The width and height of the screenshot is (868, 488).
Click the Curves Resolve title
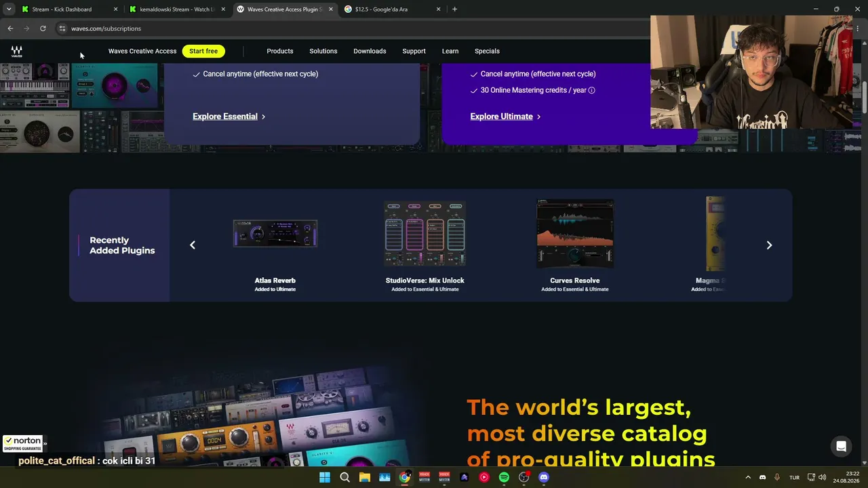tap(575, 281)
